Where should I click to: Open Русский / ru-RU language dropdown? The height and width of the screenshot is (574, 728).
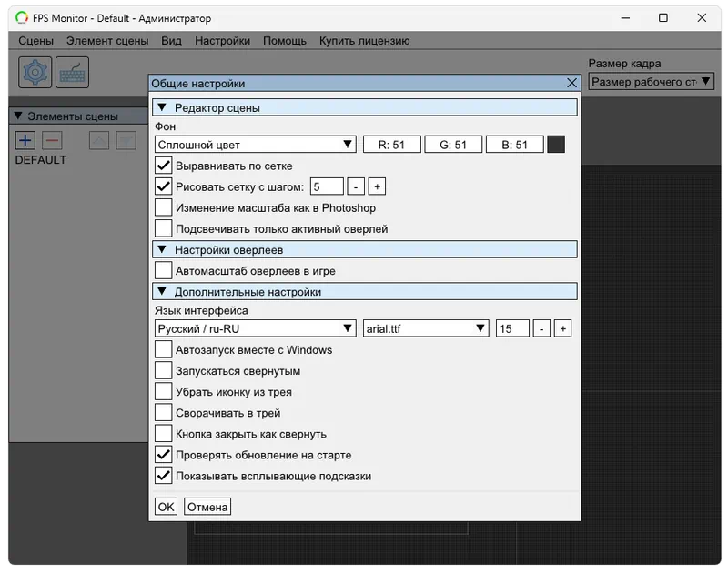pos(256,328)
